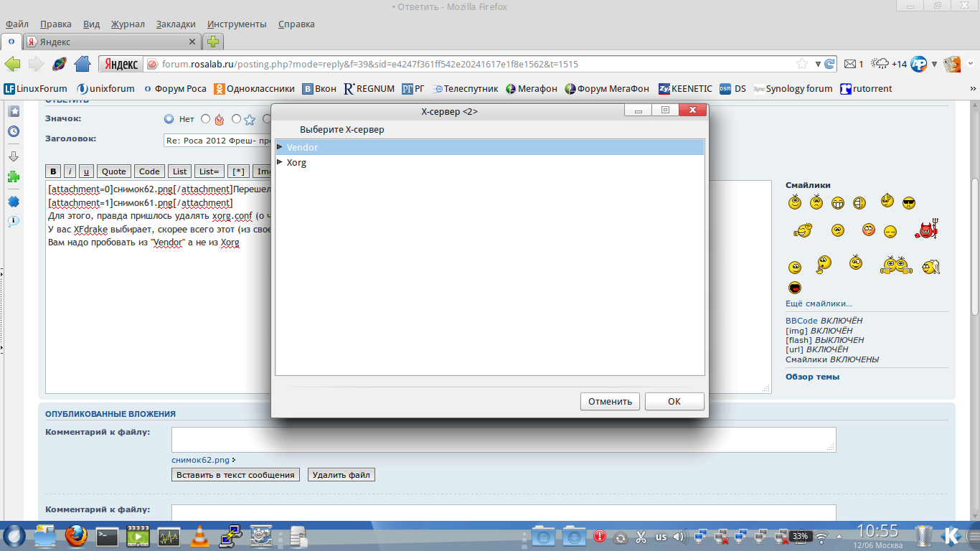Click the 'Удалить файл' button
Viewport: 980px width, 551px height.
point(341,475)
